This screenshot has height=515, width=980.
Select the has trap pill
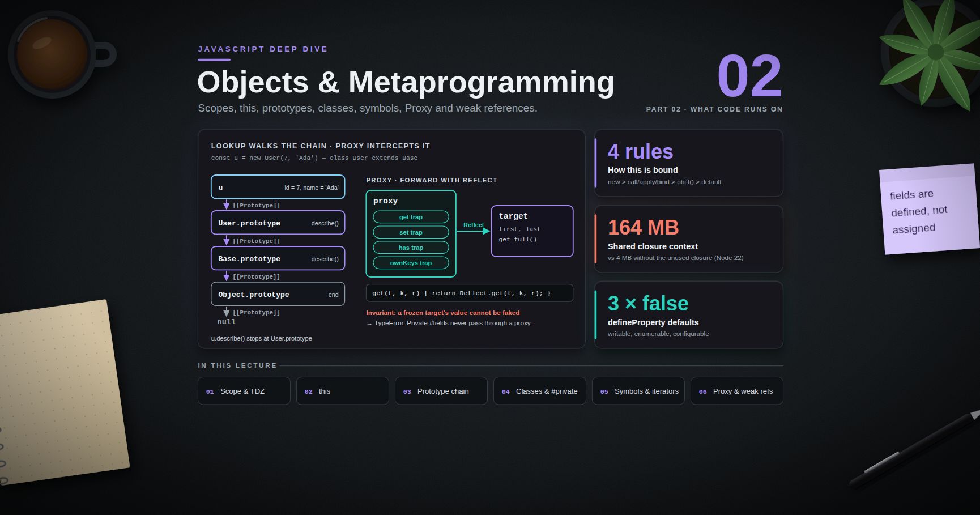(x=411, y=248)
